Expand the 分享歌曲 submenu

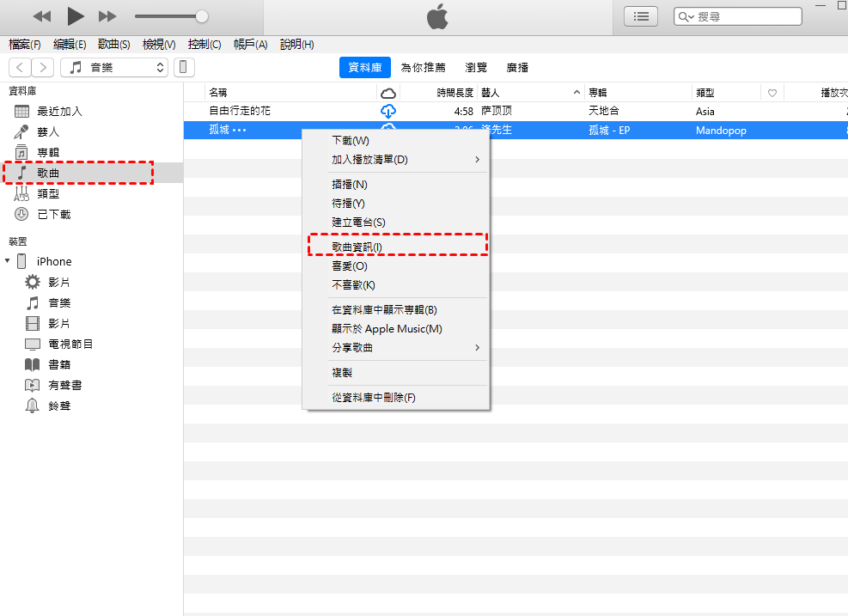(352, 348)
